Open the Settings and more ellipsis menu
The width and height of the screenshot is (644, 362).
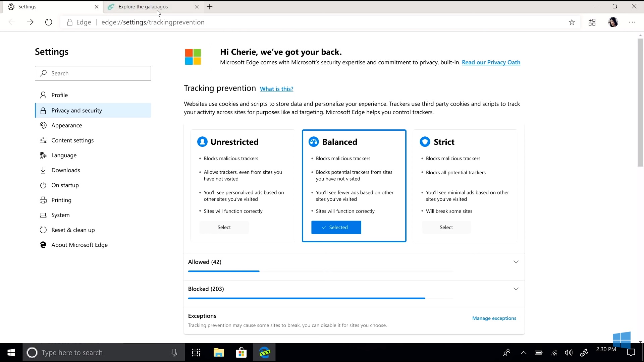click(632, 22)
